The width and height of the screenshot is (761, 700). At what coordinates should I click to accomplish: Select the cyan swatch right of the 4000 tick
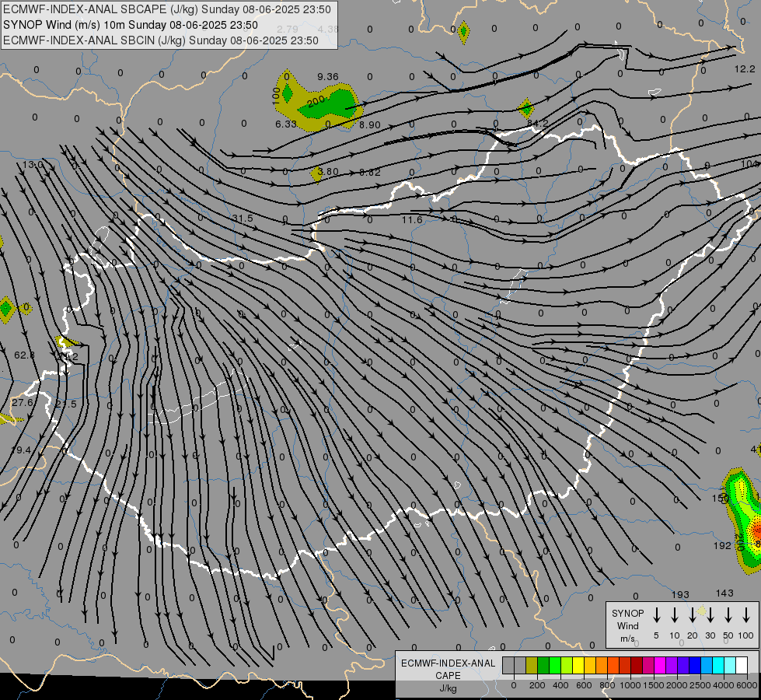pos(718,665)
